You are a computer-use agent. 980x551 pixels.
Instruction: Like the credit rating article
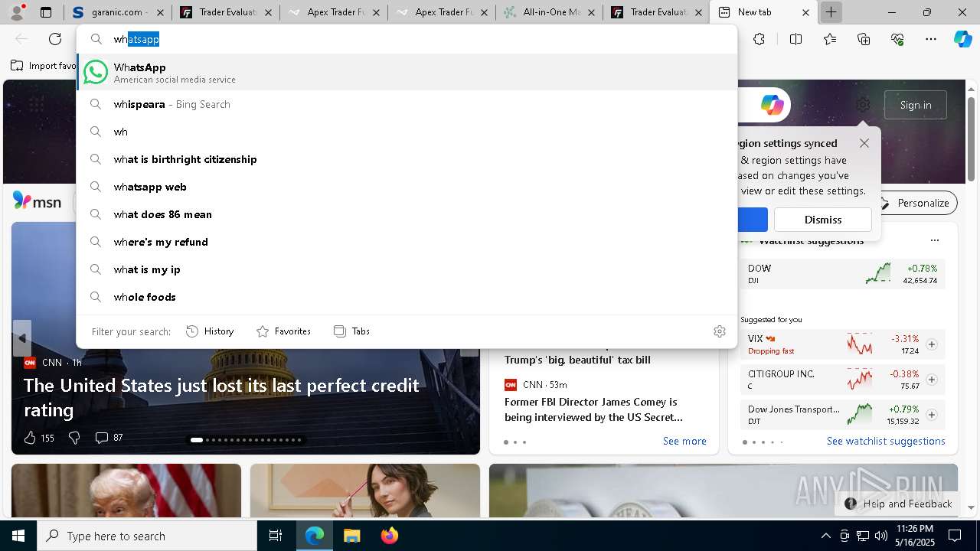coord(38,438)
